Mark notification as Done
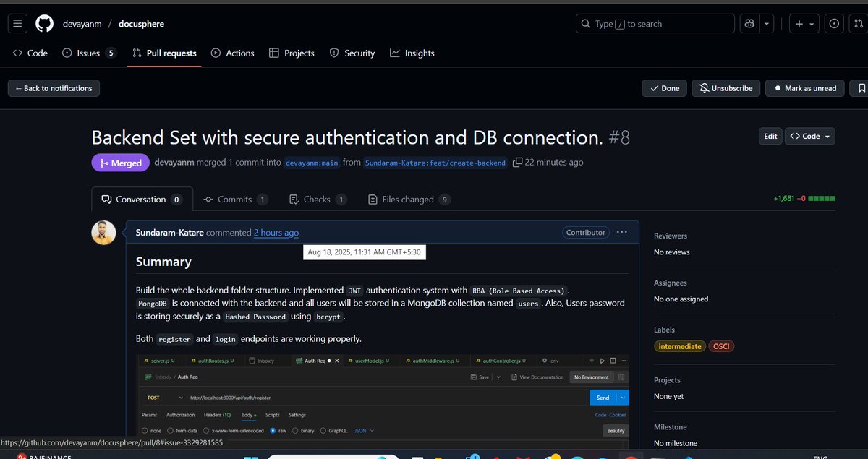This screenshot has height=459, width=868. (664, 88)
